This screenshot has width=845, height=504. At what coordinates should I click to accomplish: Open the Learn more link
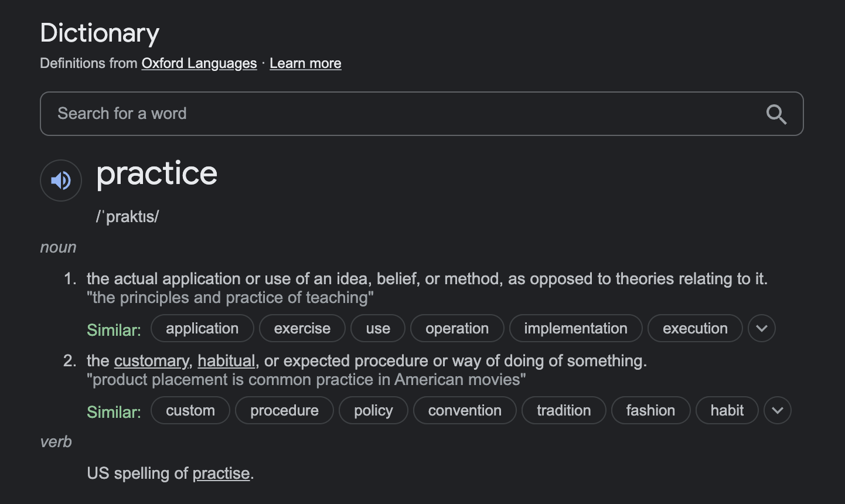pos(305,63)
